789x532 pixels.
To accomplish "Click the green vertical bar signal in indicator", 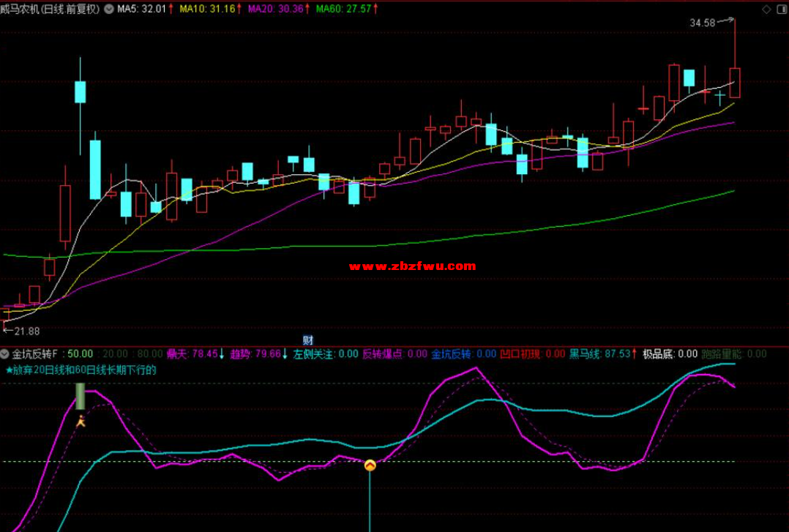I will click(81, 396).
